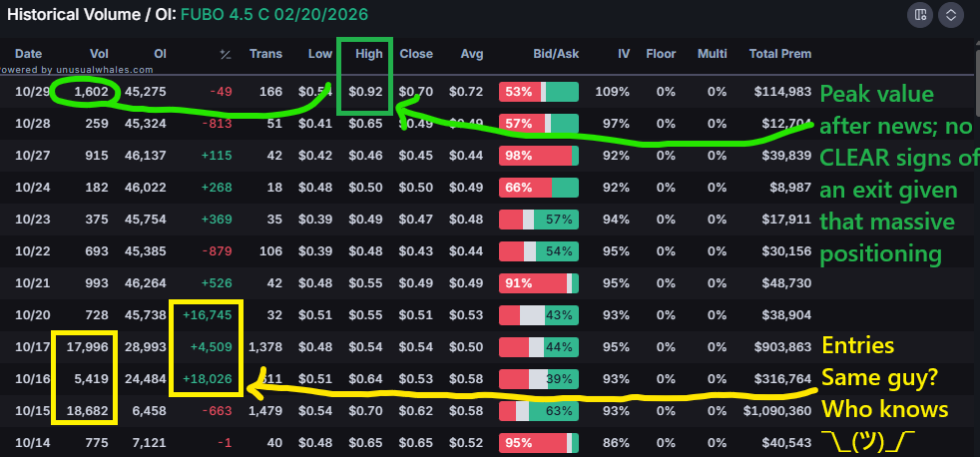
Task: Sort table by Low column header
Action: click(x=320, y=54)
